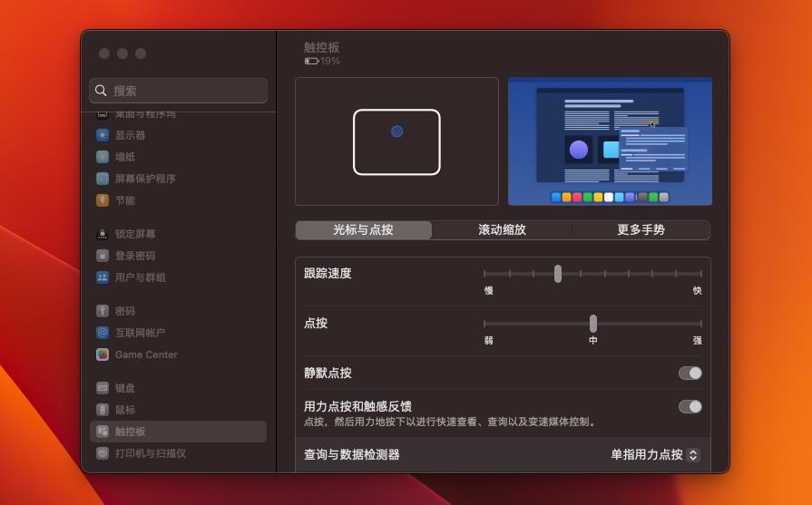Open Internet Accounts (互联网帐户) icon
This screenshot has height=505, width=812.
pos(103,333)
